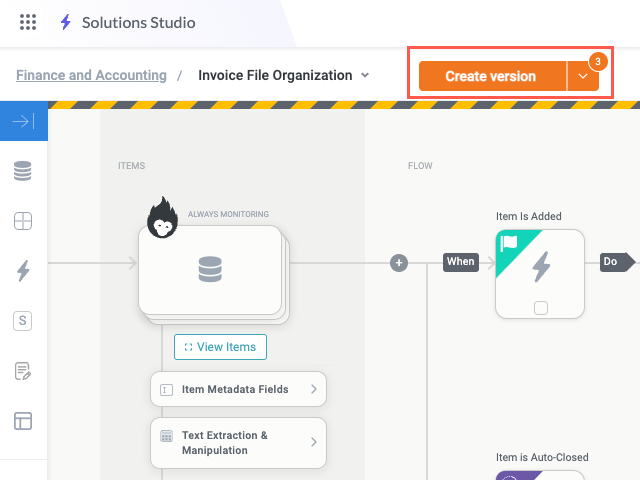Screen dimensions: 640x480
Task: Toggle the checkbox on Item Is Added card
Action: point(540,308)
